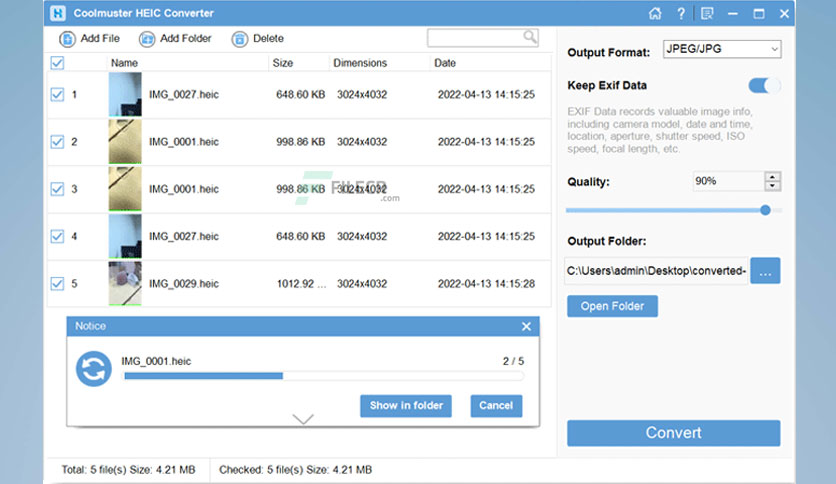Increase quality with the up stepper arrow
Viewport: 836px width, 484px height.
[x=772, y=176]
